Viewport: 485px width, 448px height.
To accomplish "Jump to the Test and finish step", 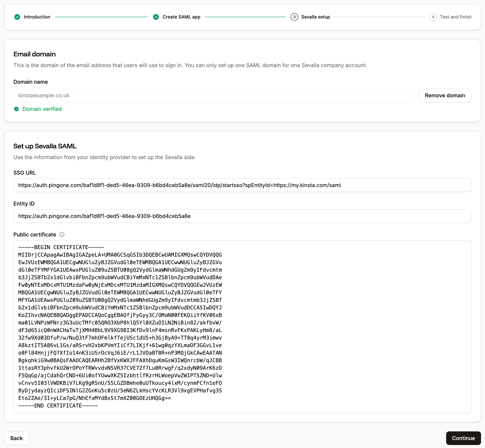I will 456,17.
